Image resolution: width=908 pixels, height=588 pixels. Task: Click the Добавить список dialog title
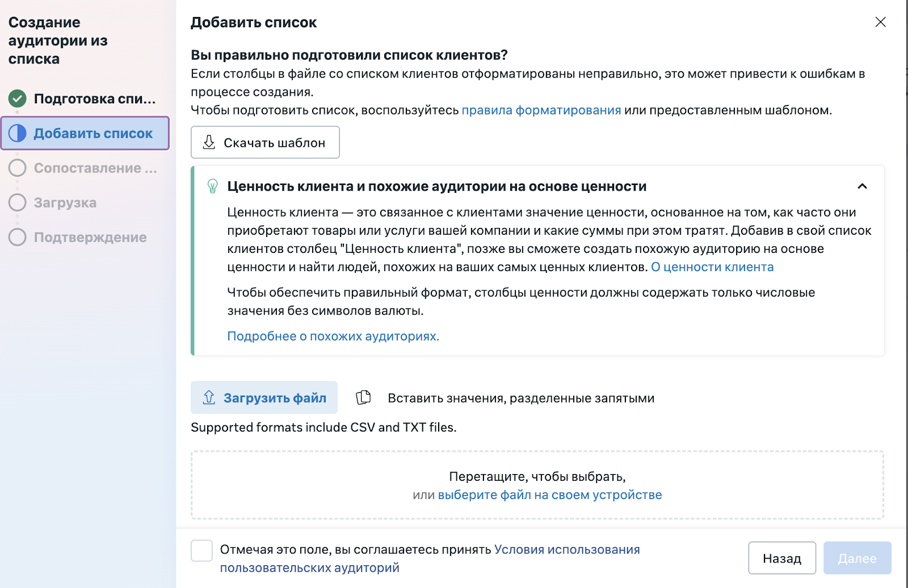tap(254, 22)
